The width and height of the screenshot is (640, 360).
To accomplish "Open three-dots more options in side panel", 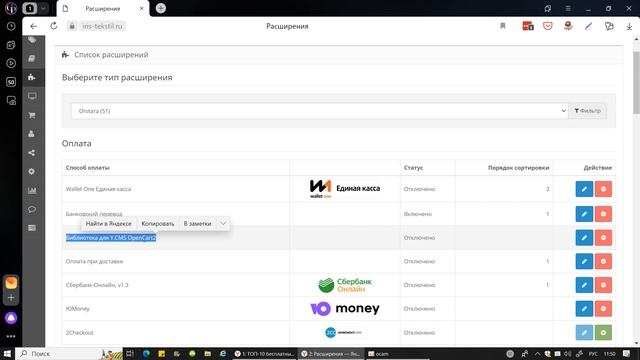I will (x=11, y=336).
